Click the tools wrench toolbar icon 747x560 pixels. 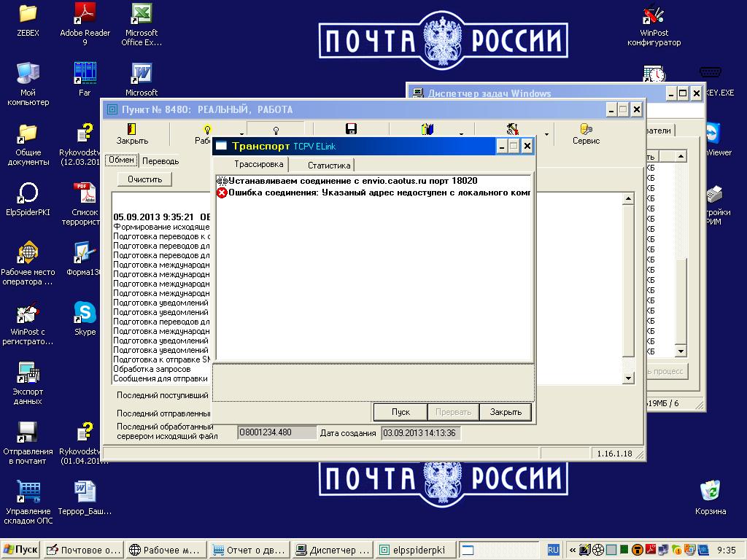tap(513, 129)
